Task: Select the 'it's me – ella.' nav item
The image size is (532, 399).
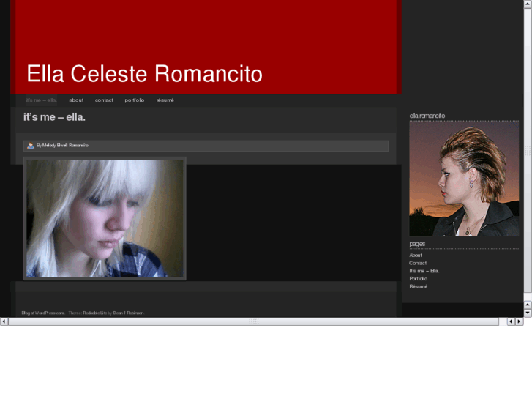Action: pyautogui.click(x=42, y=100)
